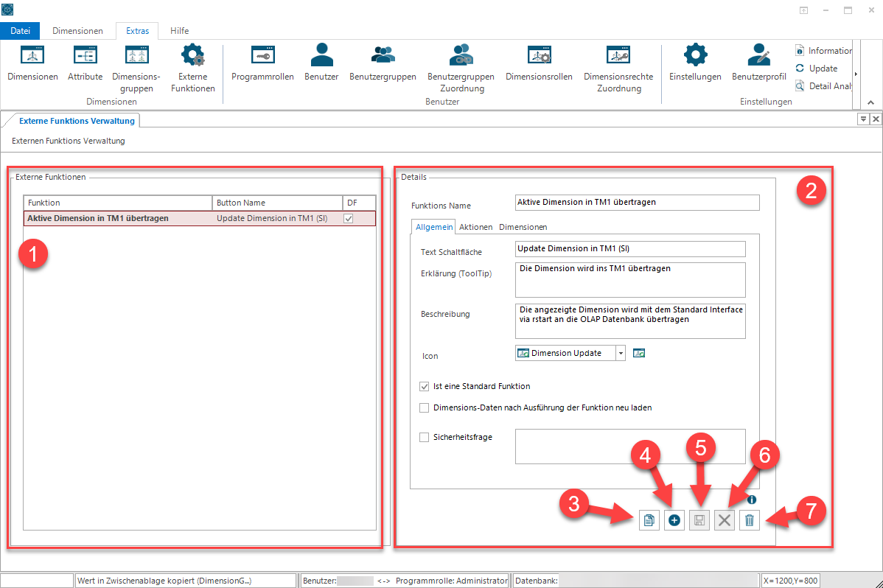883x588 pixels.
Task: Select the Allgemein tab in Details
Action: pyautogui.click(x=433, y=227)
